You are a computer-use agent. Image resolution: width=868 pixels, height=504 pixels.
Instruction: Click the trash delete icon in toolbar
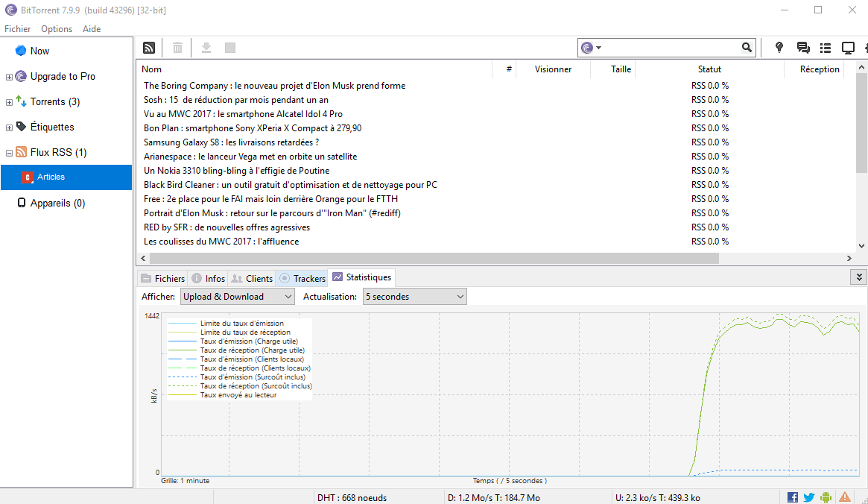click(177, 48)
